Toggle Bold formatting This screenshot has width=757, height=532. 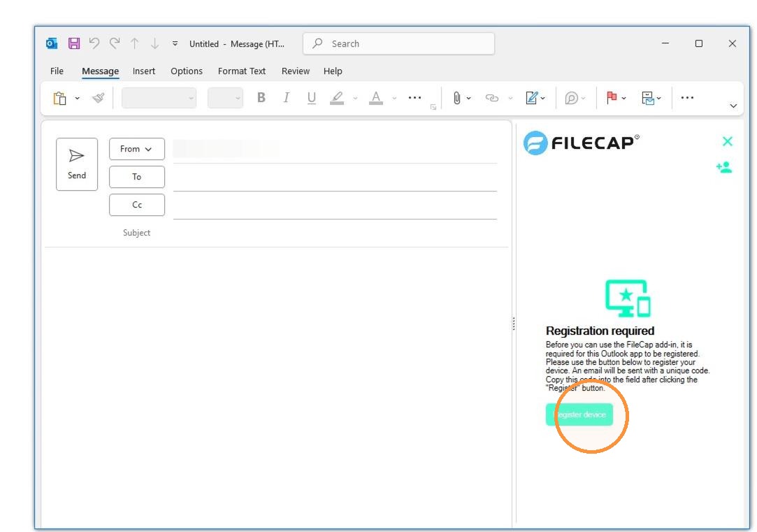[261, 98]
